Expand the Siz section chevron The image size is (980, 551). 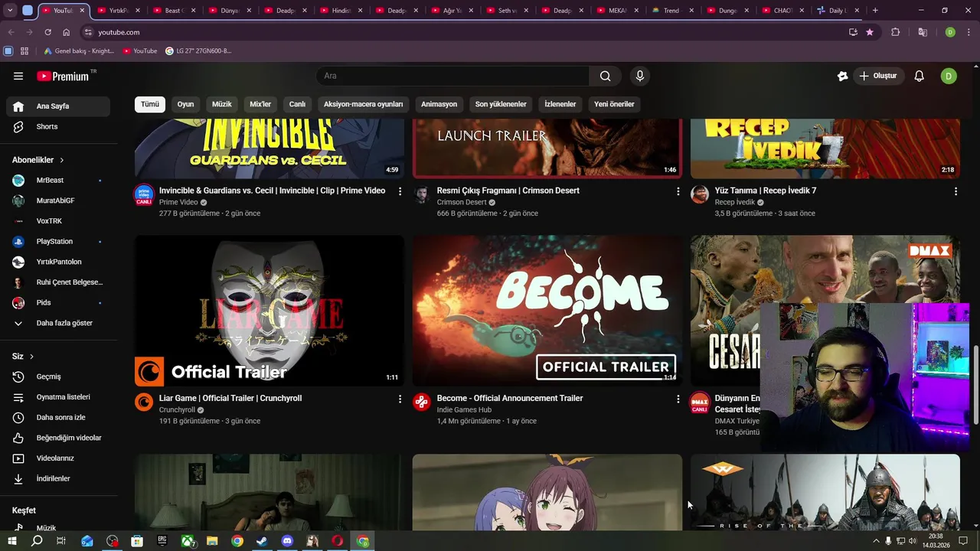coord(31,357)
